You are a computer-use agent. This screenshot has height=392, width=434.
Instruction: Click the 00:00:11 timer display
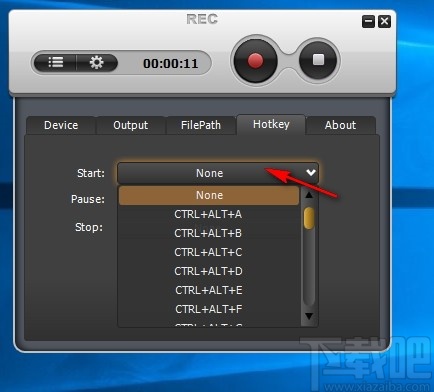coord(170,63)
